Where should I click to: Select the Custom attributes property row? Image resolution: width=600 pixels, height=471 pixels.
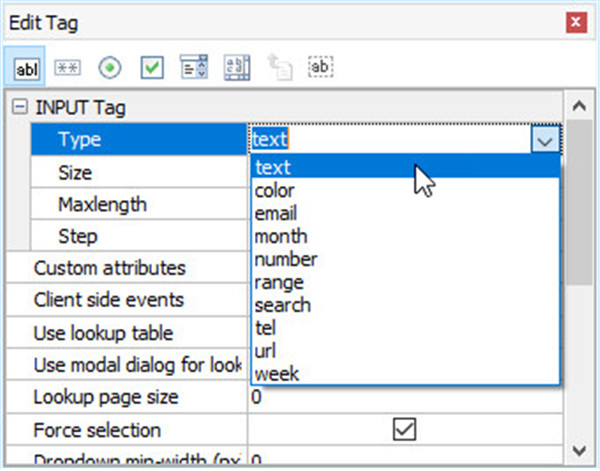pyautogui.click(x=109, y=268)
